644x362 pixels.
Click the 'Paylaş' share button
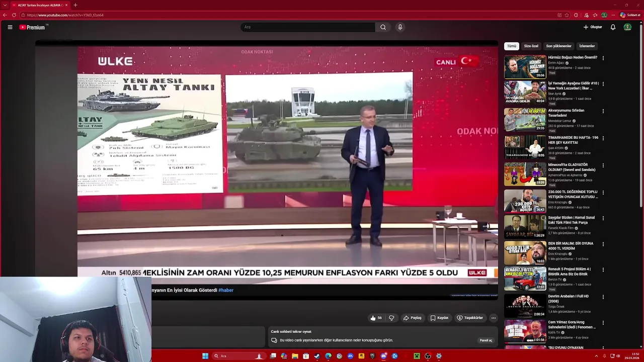[x=413, y=318]
